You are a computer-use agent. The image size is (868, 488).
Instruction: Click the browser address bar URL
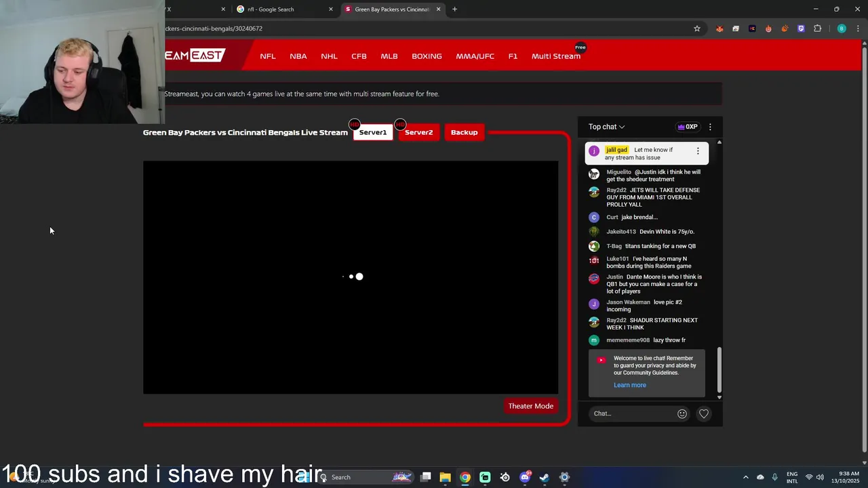pyautogui.click(x=214, y=28)
